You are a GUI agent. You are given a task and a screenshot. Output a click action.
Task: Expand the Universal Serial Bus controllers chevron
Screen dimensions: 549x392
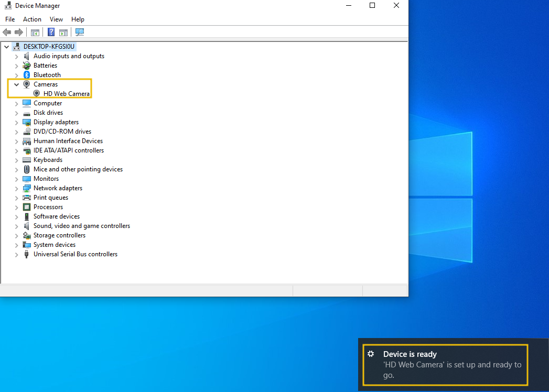(x=16, y=255)
